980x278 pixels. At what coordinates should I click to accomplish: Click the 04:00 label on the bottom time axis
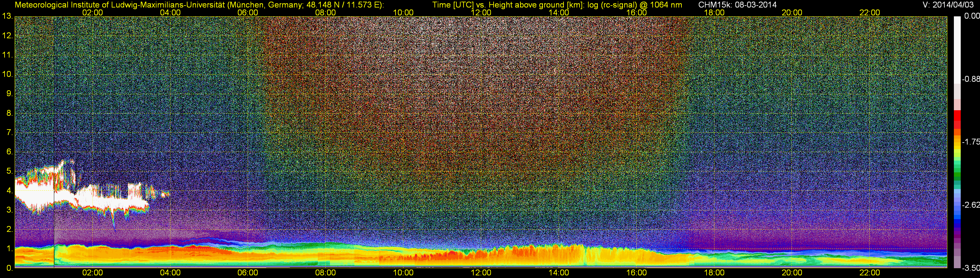point(170,273)
